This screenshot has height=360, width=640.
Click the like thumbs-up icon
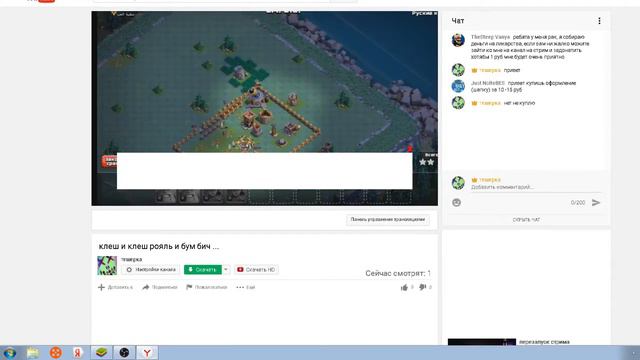pos(404,287)
